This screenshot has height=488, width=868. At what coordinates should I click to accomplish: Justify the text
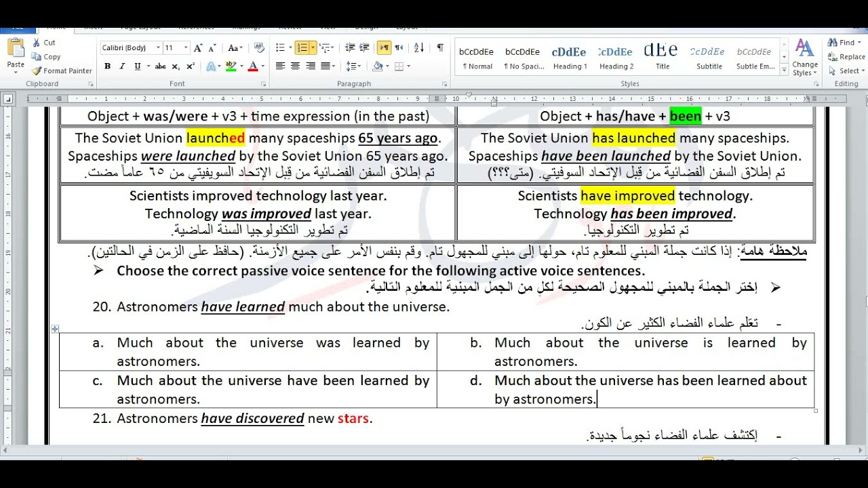(325, 66)
